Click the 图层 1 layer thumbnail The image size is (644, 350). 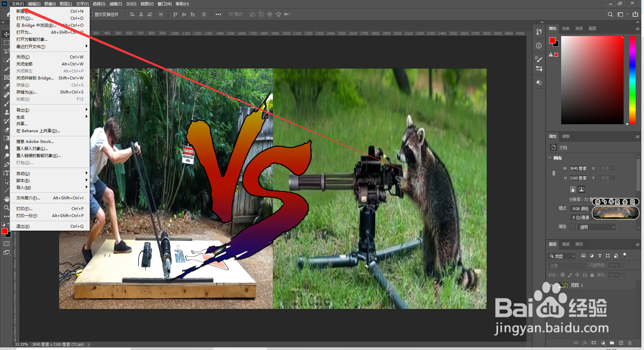point(563,285)
